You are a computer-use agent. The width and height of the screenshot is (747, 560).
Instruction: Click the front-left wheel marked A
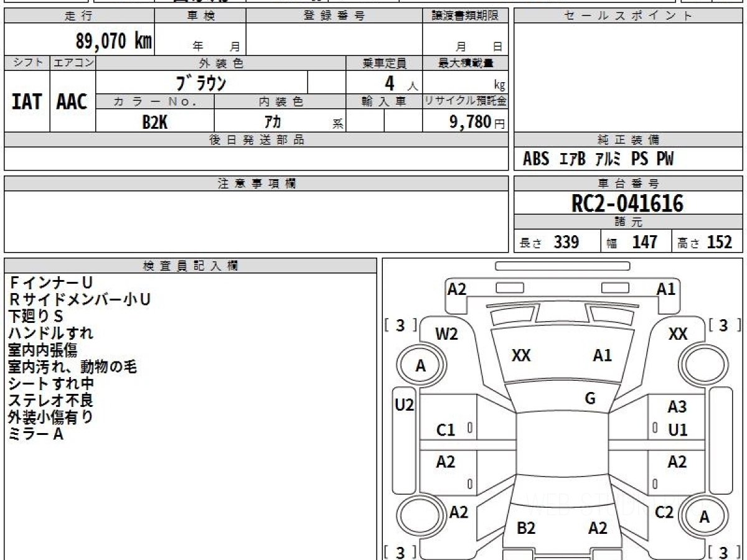pyautogui.click(x=421, y=366)
